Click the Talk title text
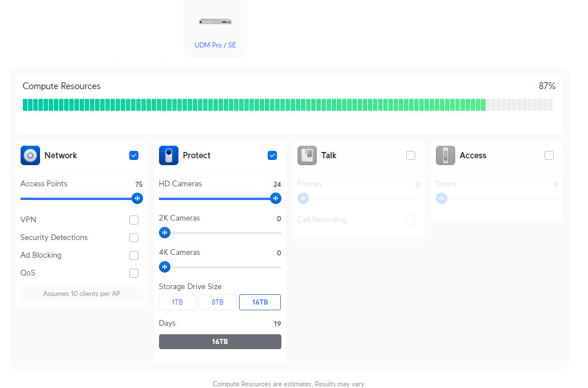 pyautogui.click(x=329, y=155)
